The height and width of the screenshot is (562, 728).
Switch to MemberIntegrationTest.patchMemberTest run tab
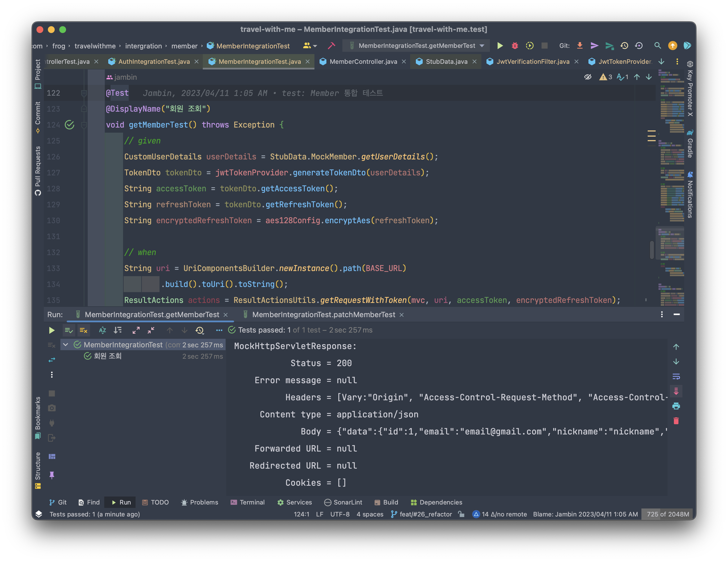click(323, 315)
